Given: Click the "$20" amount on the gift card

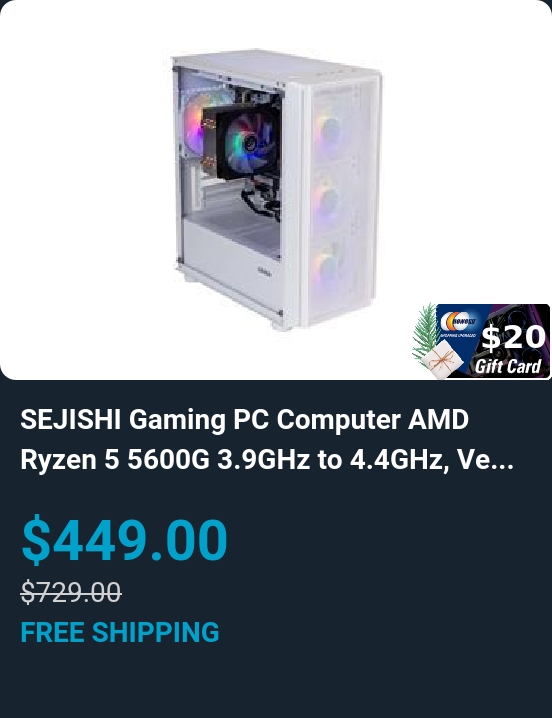Looking at the screenshot, I should [513, 337].
